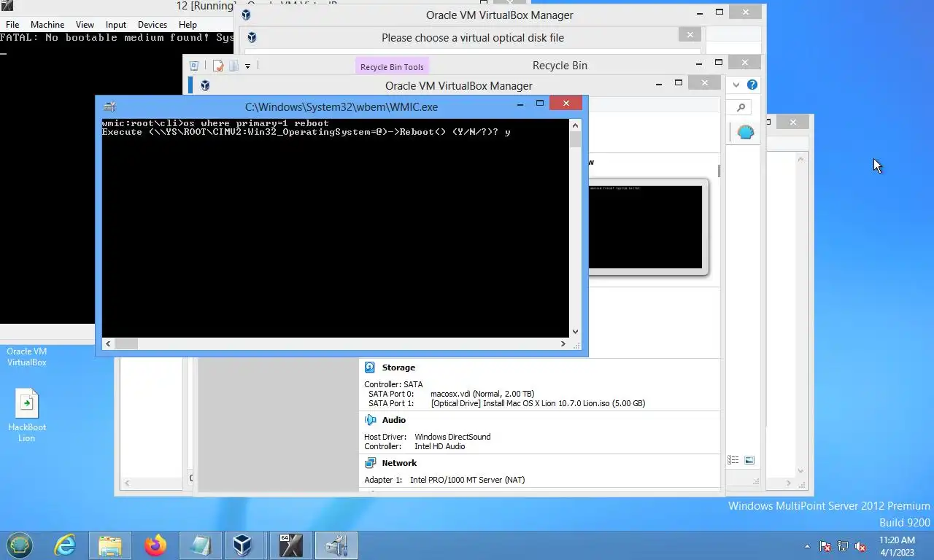This screenshot has width=934, height=560.
Task: Click the Storage section icon in VirtualBox details
Action: [370, 367]
